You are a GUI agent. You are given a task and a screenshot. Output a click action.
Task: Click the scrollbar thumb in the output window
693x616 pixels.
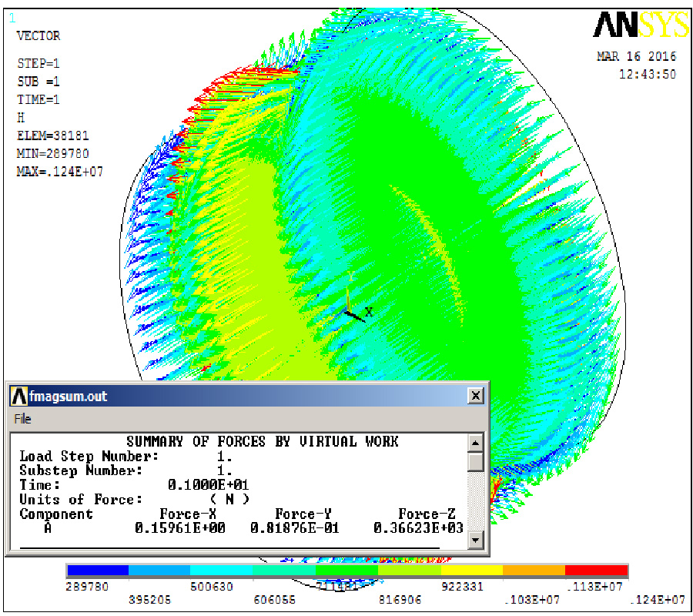[x=476, y=461]
